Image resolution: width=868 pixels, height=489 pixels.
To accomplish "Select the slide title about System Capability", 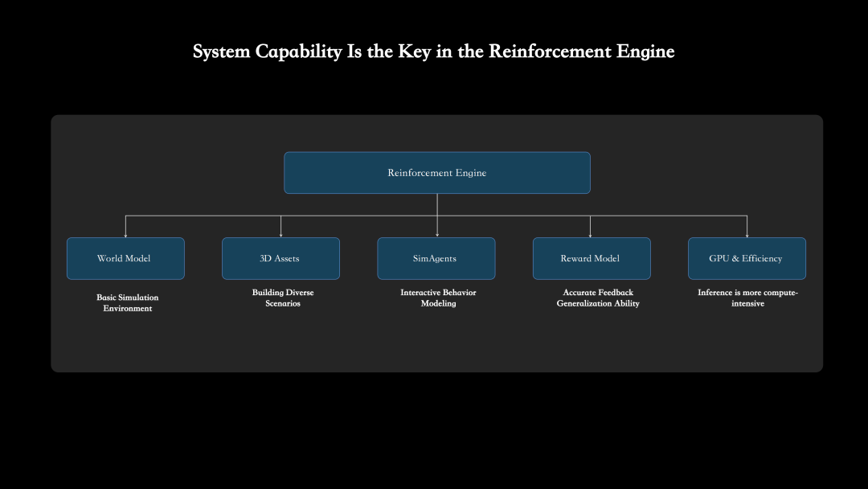I will click(x=433, y=51).
